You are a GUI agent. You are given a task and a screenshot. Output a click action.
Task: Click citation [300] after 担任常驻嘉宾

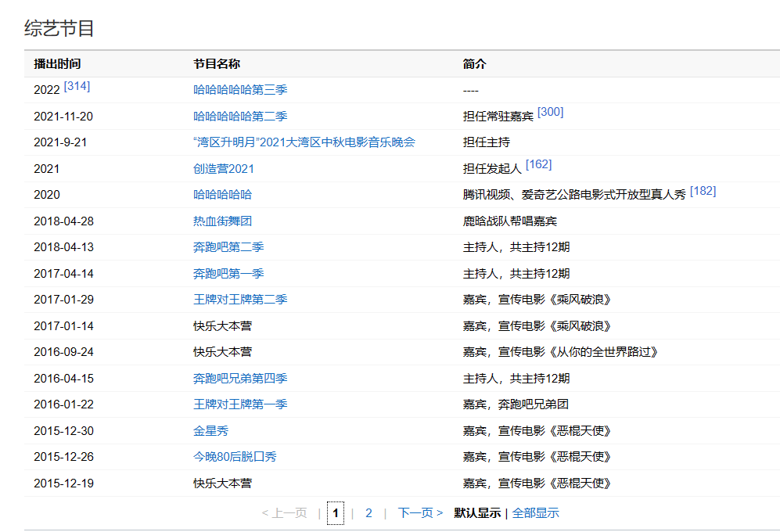[550, 112]
